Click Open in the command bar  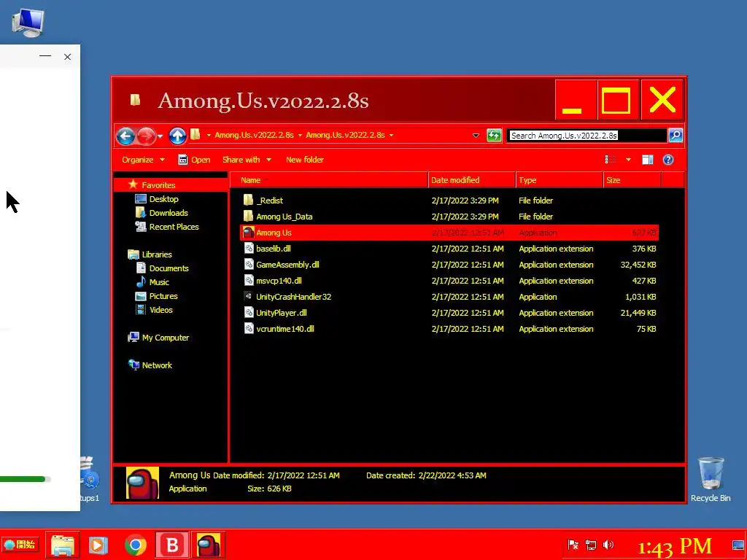click(194, 160)
